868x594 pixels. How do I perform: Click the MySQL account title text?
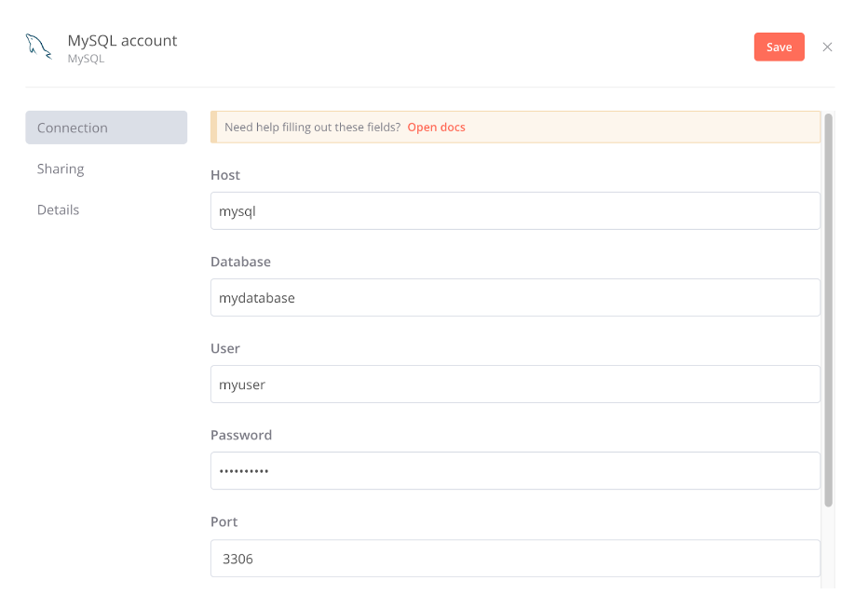[122, 40]
